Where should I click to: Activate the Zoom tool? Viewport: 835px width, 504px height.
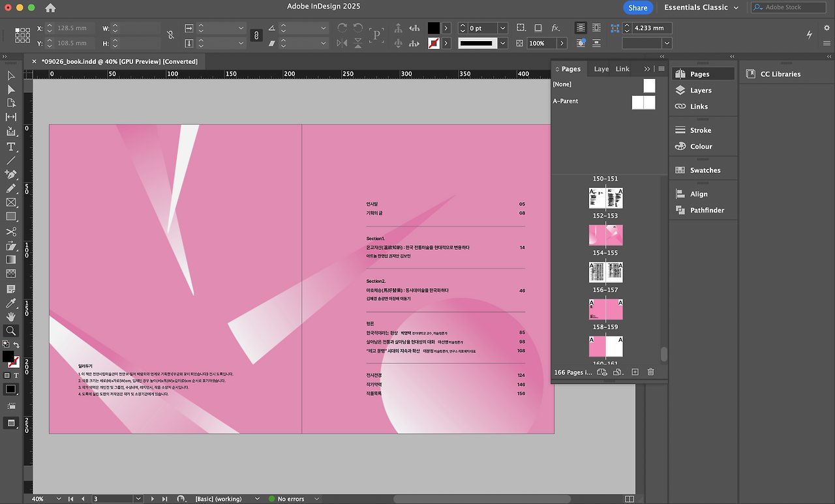(x=11, y=331)
